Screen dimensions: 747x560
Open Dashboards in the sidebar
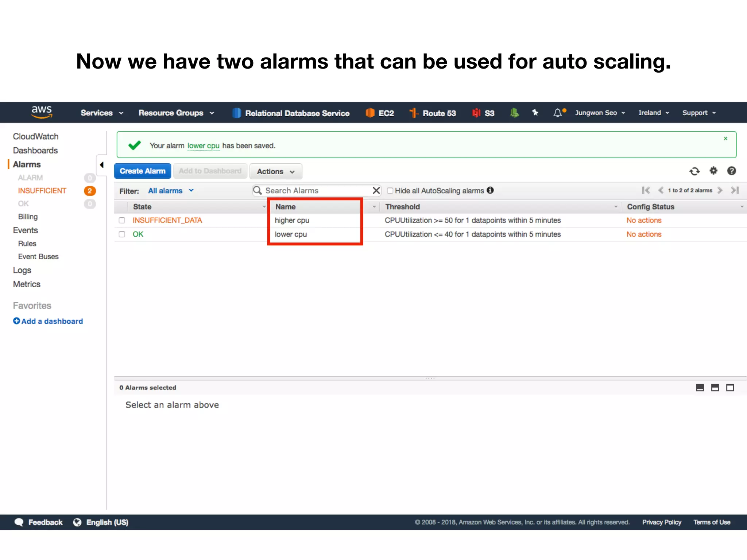[35, 151]
